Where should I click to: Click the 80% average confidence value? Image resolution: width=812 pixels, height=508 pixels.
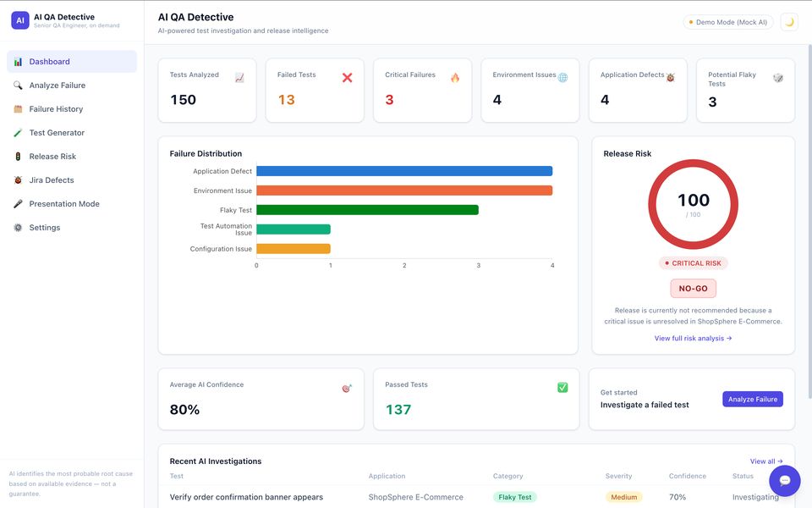click(x=184, y=410)
